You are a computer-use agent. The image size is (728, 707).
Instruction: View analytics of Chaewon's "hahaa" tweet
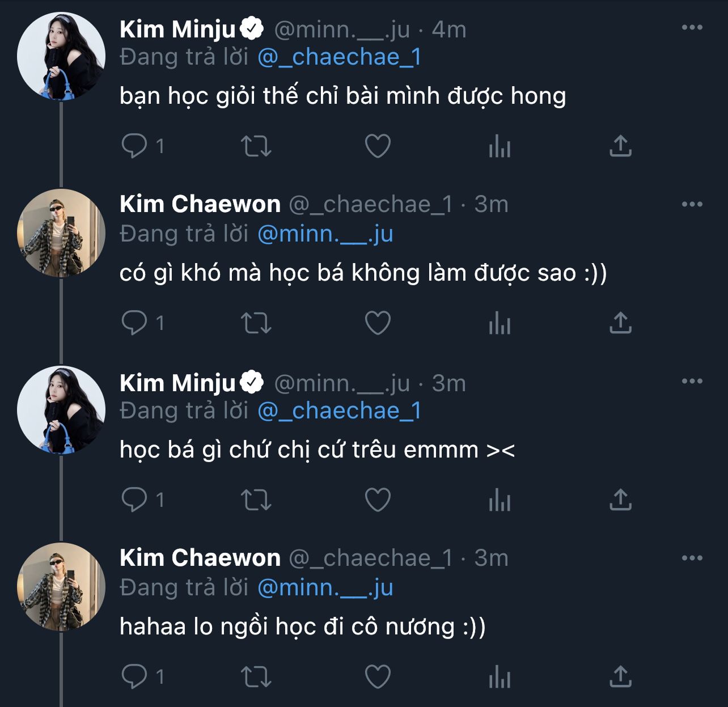tap(500, 676)
